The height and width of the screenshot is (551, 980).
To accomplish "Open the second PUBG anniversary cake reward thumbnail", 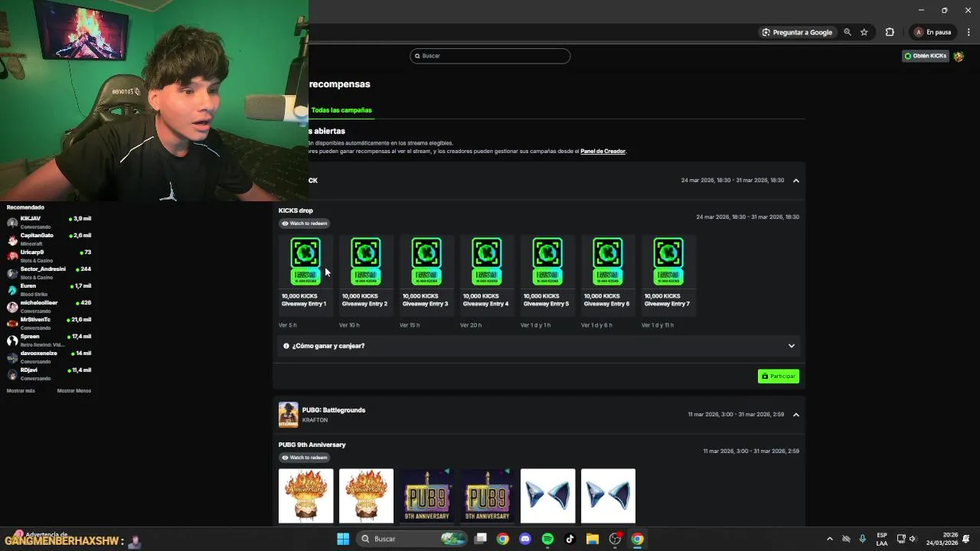I will tap(366, 496).
